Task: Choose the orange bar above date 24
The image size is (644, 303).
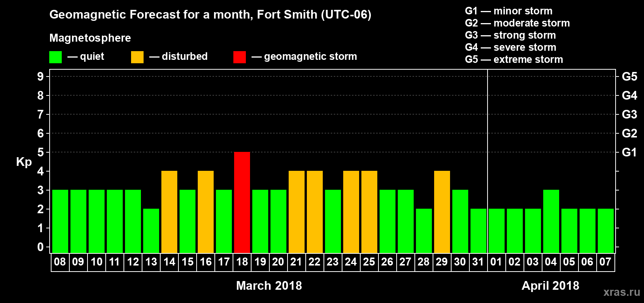Action: (x=351, y=212)
